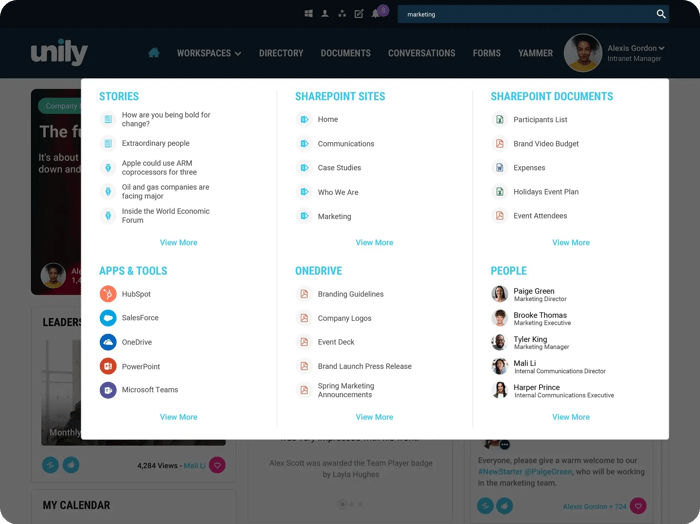Click View More under Stories

pos(178,243)
